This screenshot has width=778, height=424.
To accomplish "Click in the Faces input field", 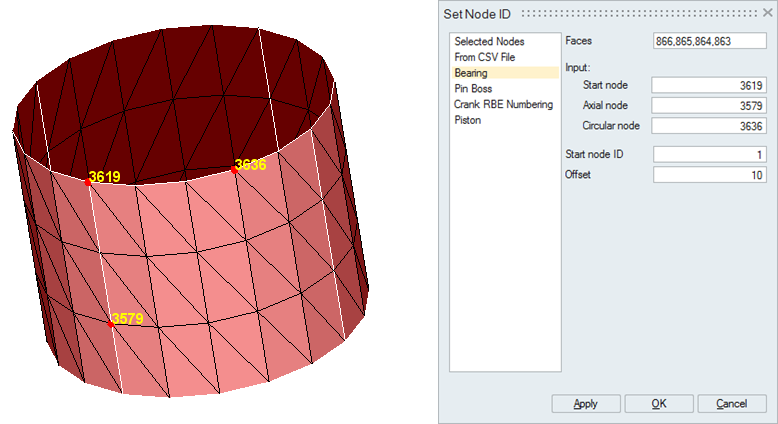I will click(x=709, y=41).
